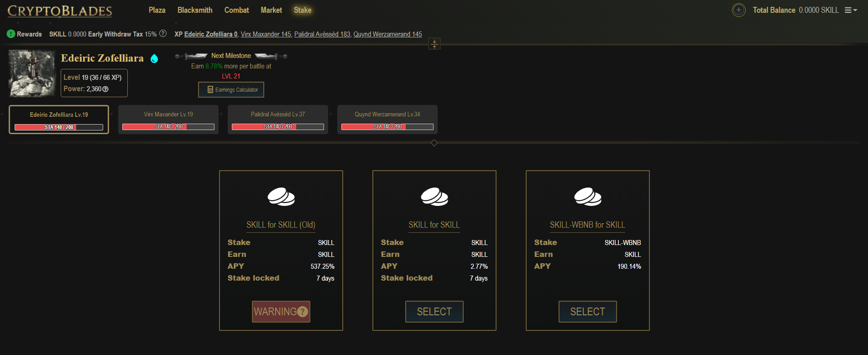Click the CryptoBlades logo
Image resolution: width=868 pixels, height=355 pixels.
coord(60,11)
